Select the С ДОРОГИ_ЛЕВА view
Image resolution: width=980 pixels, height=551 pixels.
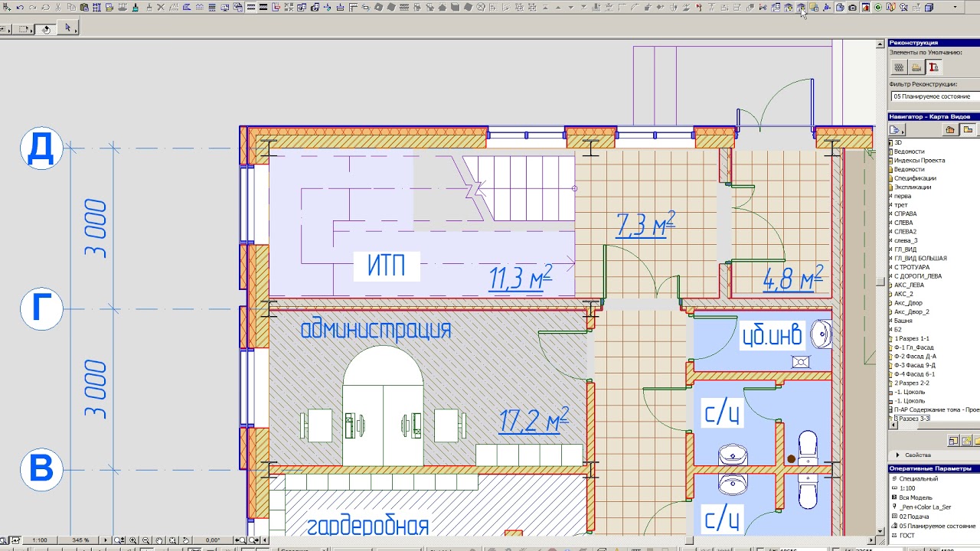918,275
